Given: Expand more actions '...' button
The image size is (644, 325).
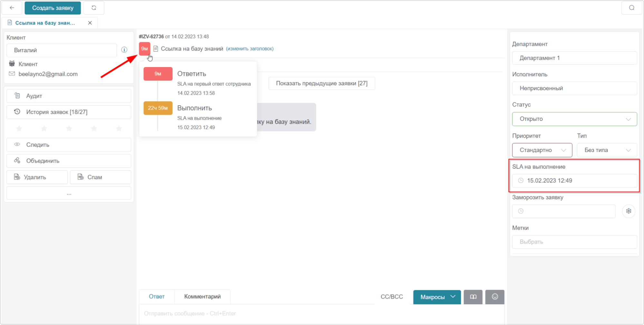Looking at the screenshot, I should 69,193.
